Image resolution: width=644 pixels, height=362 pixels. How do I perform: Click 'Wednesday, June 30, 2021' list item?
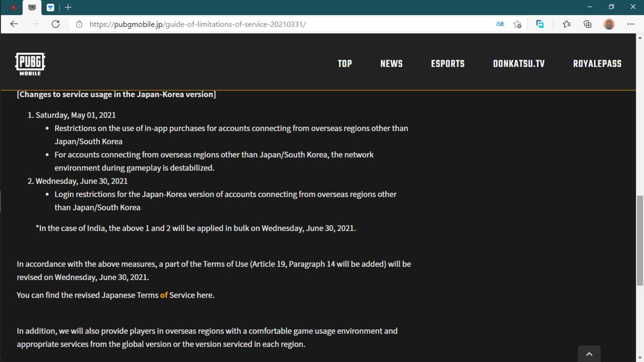[x=81, y=181]
